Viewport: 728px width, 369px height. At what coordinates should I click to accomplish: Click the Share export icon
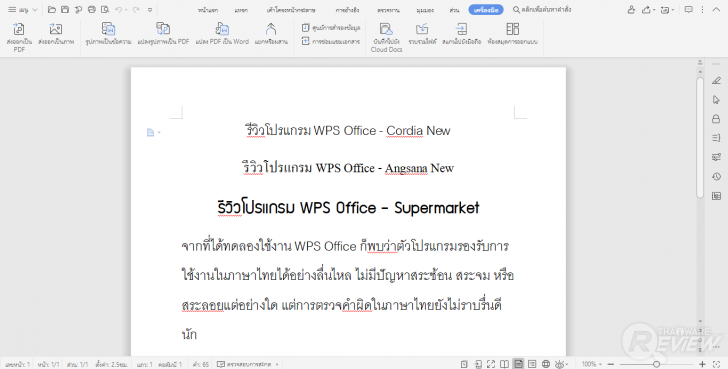tap(646, 9)
